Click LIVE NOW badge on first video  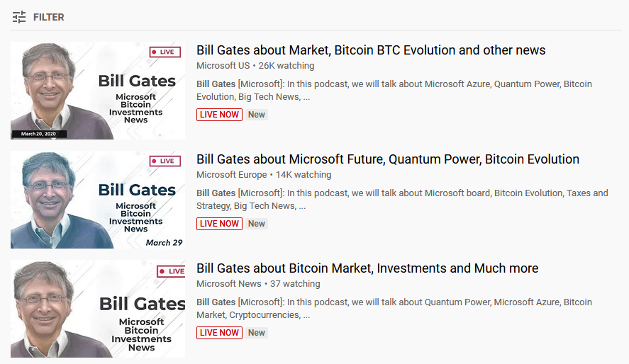pos(219,115)
